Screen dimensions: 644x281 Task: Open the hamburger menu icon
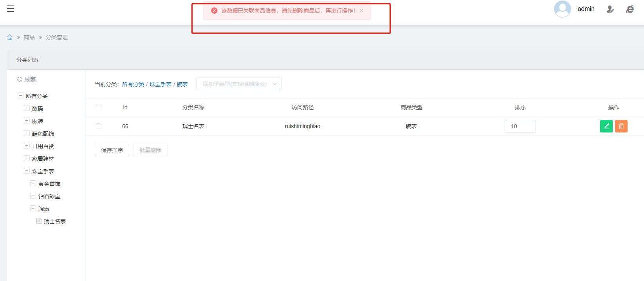click(x=11, y=9)
